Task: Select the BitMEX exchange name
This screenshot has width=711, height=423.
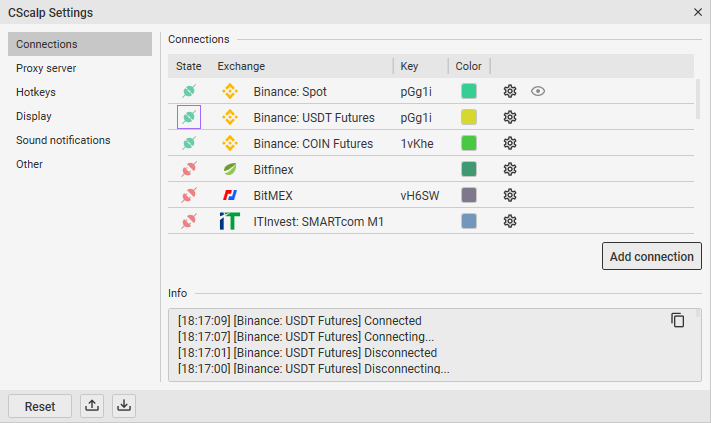Action: (273, 196)
